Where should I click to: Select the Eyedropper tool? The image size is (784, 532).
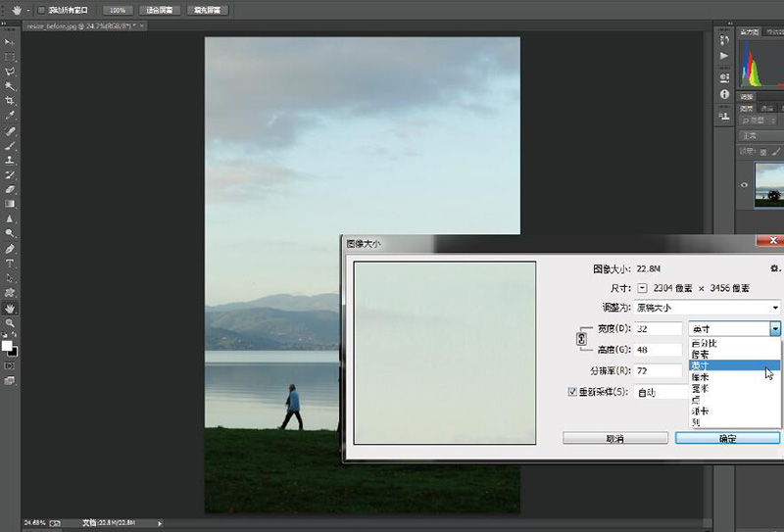click(10, 116)
